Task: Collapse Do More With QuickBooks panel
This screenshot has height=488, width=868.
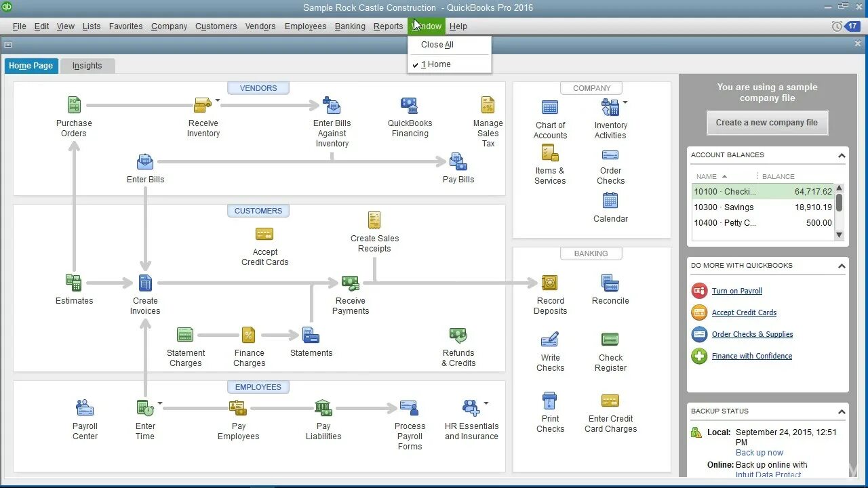Action: 842,266
